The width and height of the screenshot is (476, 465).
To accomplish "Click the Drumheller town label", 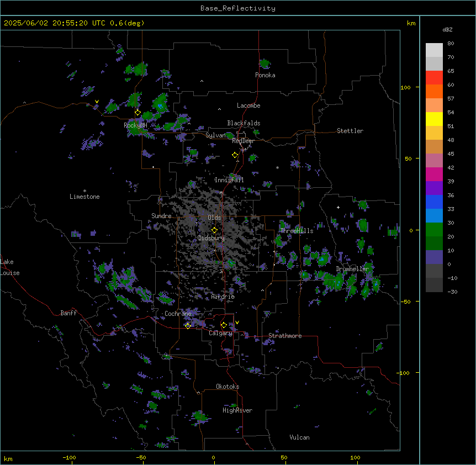I will (352, 269).
